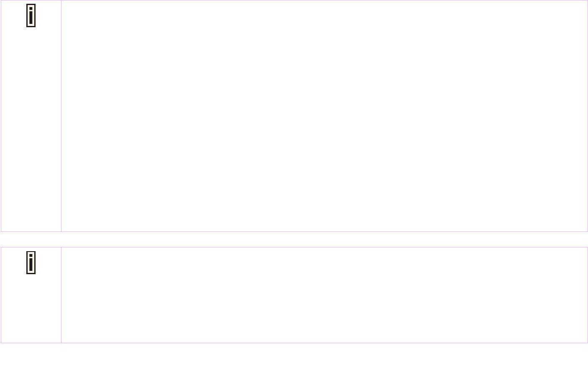This screenshot has height=365, width=588.
Task: Click the icon cell below the upper info icon
Action: [x=31, y=129]
